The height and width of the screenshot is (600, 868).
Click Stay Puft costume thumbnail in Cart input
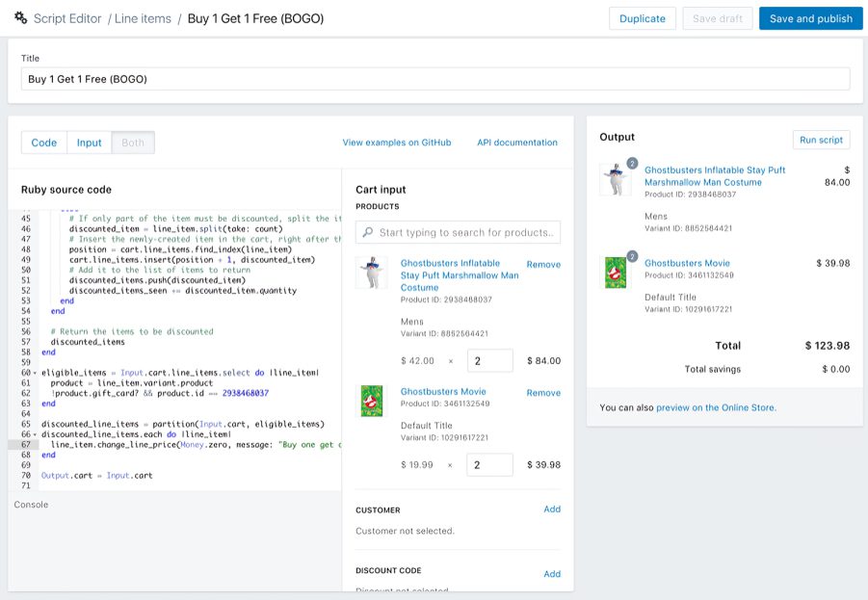pyautogui.click(x=372, y=273)
